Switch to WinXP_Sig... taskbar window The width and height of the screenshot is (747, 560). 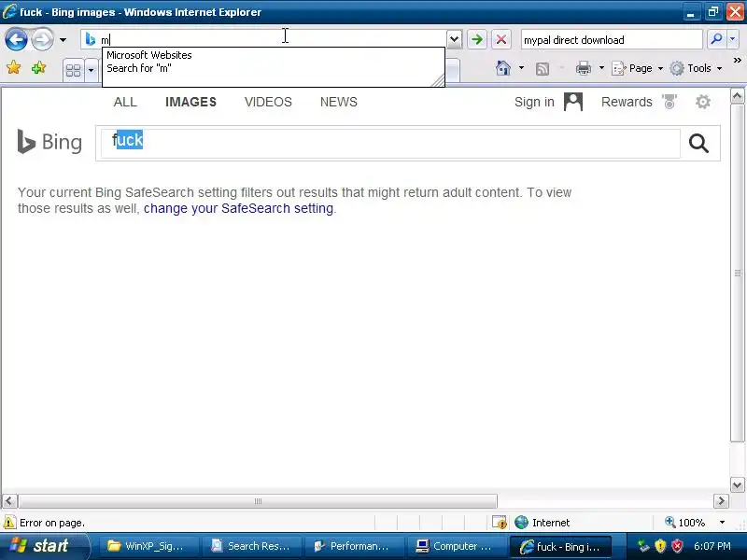click(x=148, y=546)
